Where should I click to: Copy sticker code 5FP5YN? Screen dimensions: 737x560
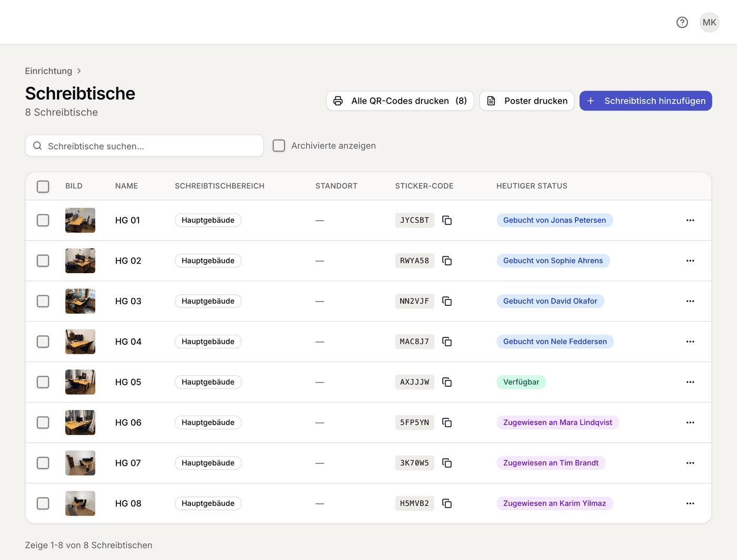447,423
